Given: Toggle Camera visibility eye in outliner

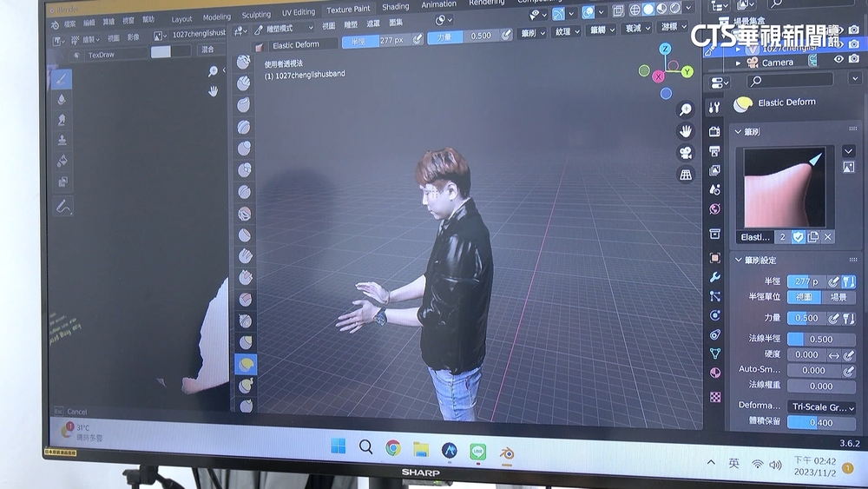Looking at the screenshot, I should coord(838,59).
